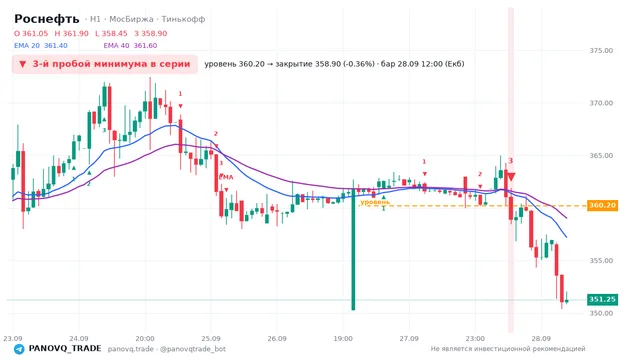Click the Telegram logo icon
The height and width of the screenshot is (360, 640).
click(19, 349)
